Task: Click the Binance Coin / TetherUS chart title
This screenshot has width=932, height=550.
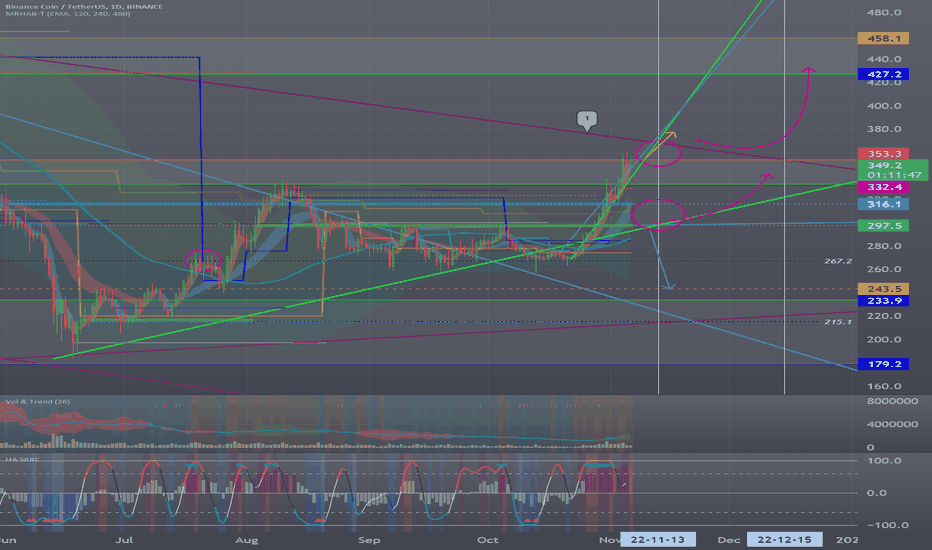Action: pos(84,7)
